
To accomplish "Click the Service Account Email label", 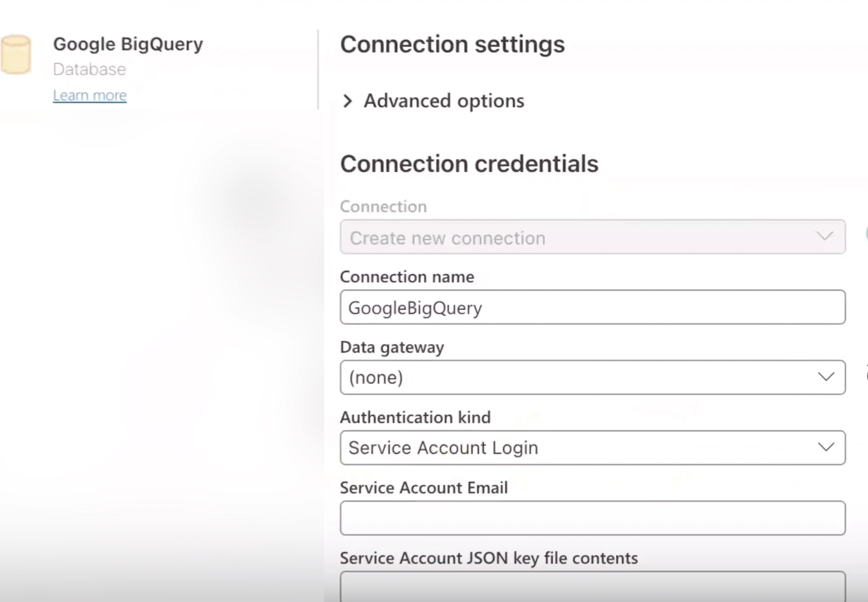I will (424, 488).
